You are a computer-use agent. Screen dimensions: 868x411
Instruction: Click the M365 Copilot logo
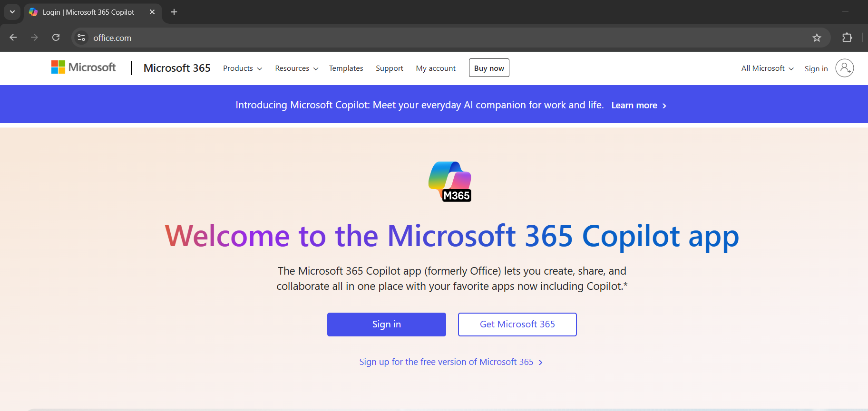(450, 182)
